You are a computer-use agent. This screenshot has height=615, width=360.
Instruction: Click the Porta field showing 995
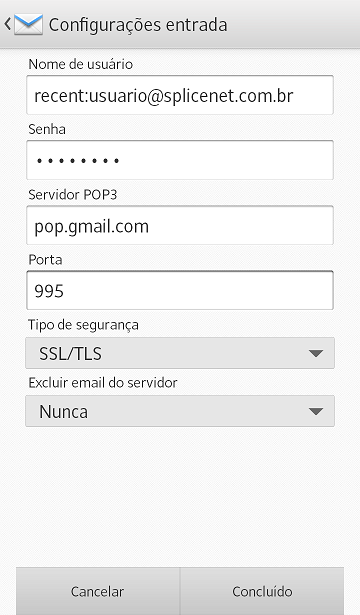click(x=180, y=290)
